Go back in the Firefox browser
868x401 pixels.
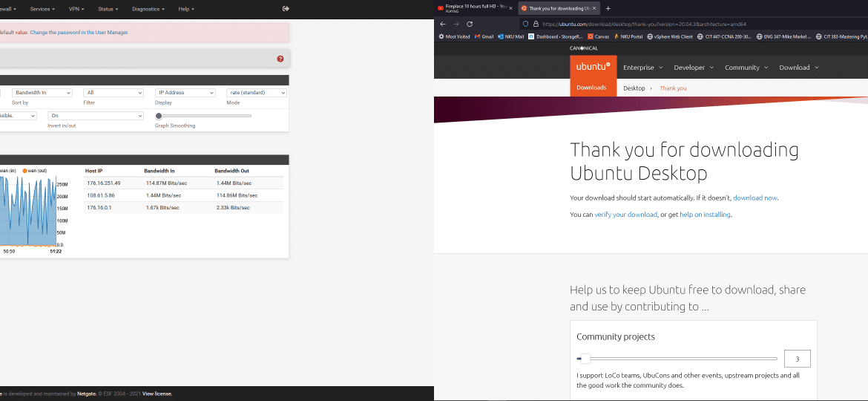(x=442, y=24)
